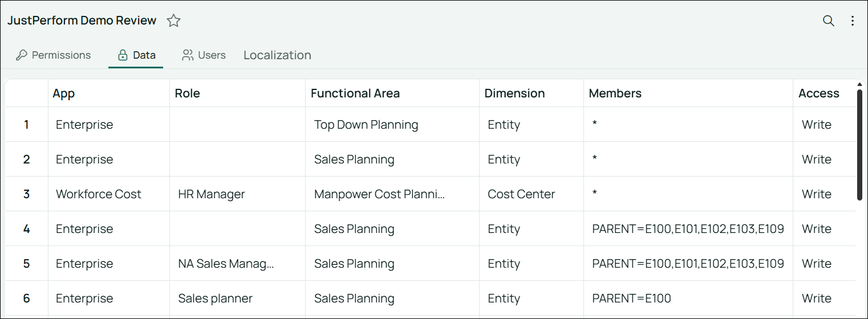Click the App column header

pos(108,93)
